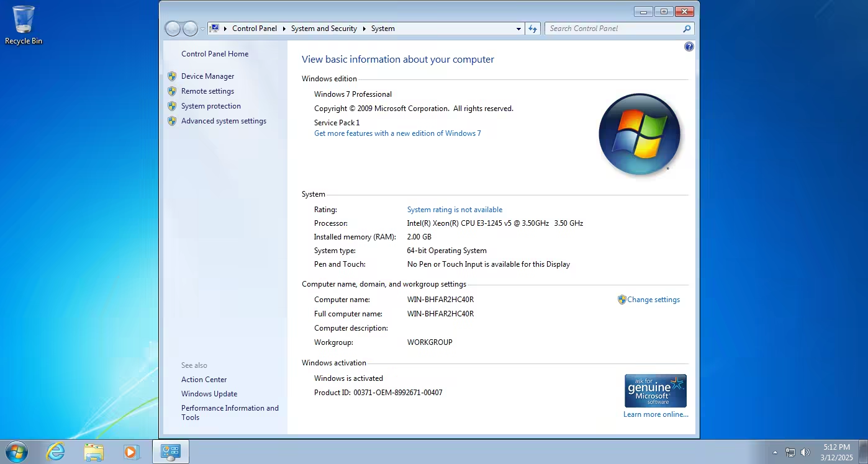This screenshot has width=868, height=464.
Task: Open Advanced system settings
Action: [x=224, y=121]
